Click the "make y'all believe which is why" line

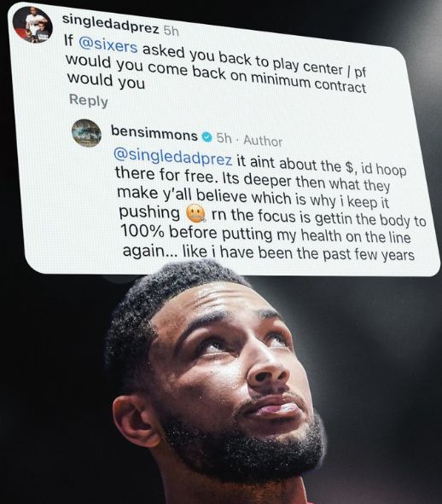tap(230, 196)
